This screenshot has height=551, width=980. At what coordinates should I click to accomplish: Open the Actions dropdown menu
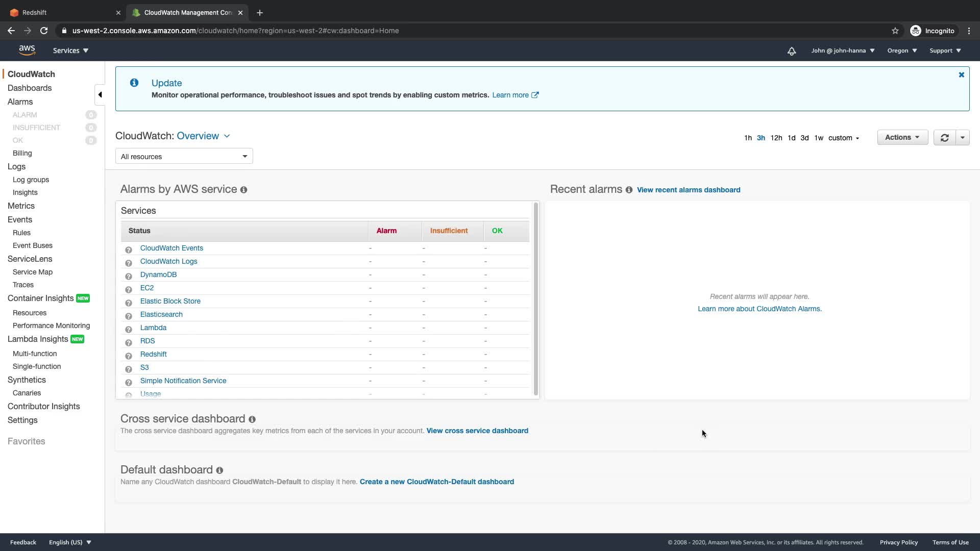tap(902, 137)
